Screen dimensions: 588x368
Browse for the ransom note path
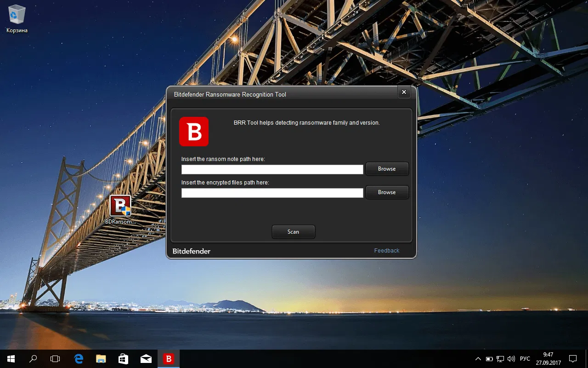click(x=387, y=169)
